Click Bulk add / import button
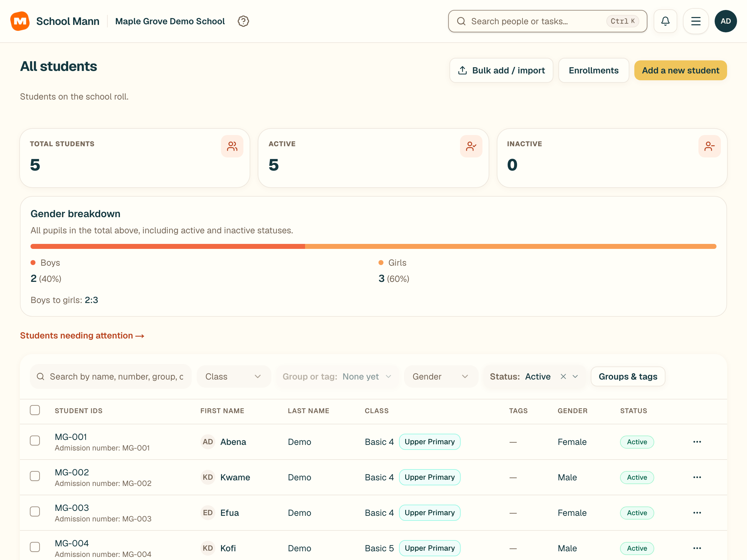Viewport: 747px width, 560px height. click(501, 70)
